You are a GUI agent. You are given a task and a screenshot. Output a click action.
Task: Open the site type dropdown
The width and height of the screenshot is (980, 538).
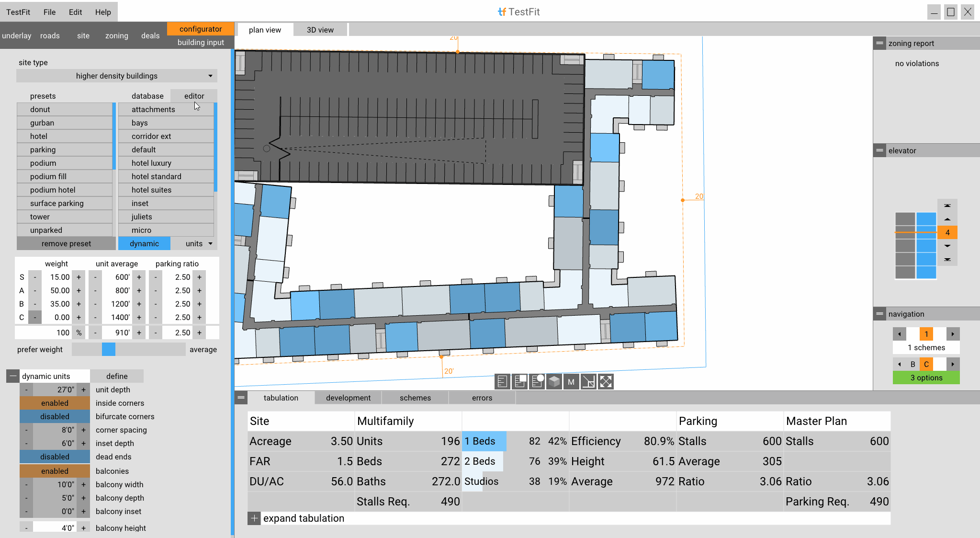tap(116, 76)
